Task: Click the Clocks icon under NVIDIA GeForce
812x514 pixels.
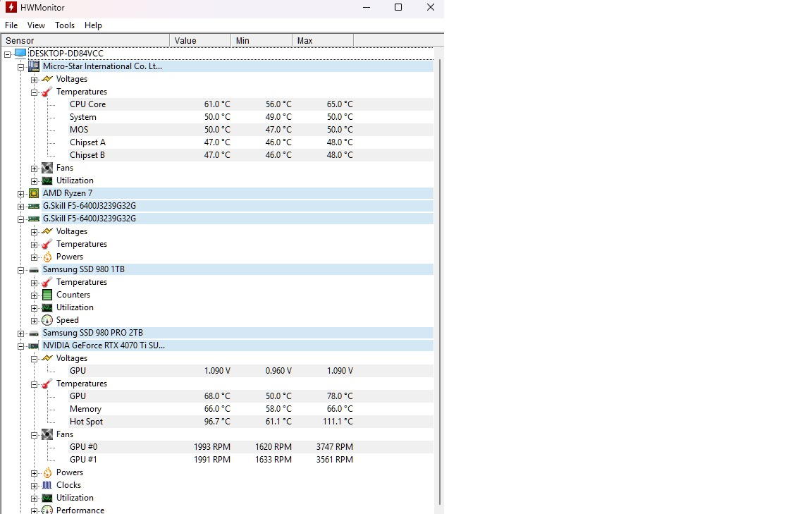Action: 47,485
